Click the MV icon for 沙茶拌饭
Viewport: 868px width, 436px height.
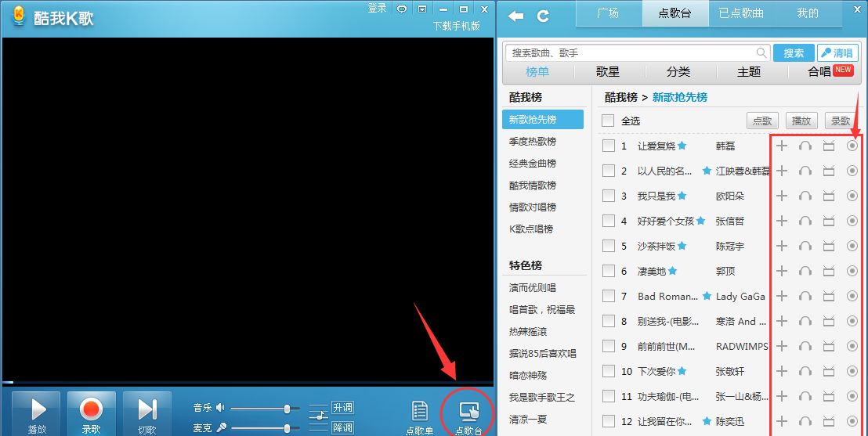[828, 246]
